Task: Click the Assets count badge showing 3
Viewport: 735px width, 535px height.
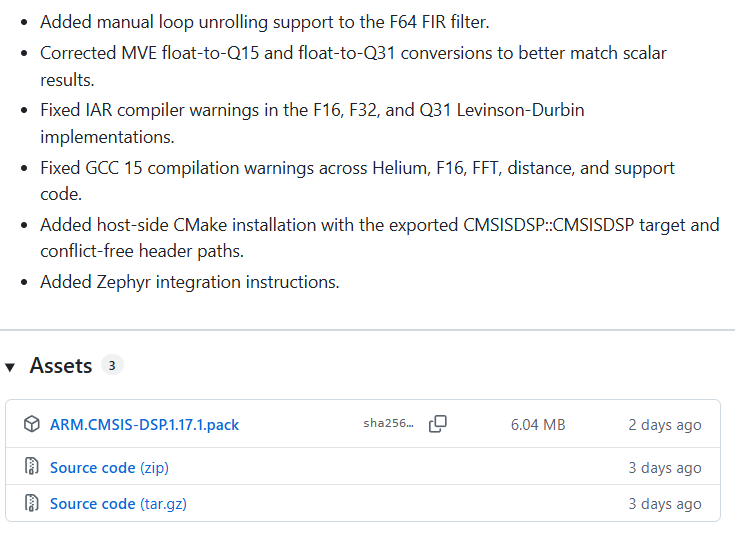Action: point(112,365)
